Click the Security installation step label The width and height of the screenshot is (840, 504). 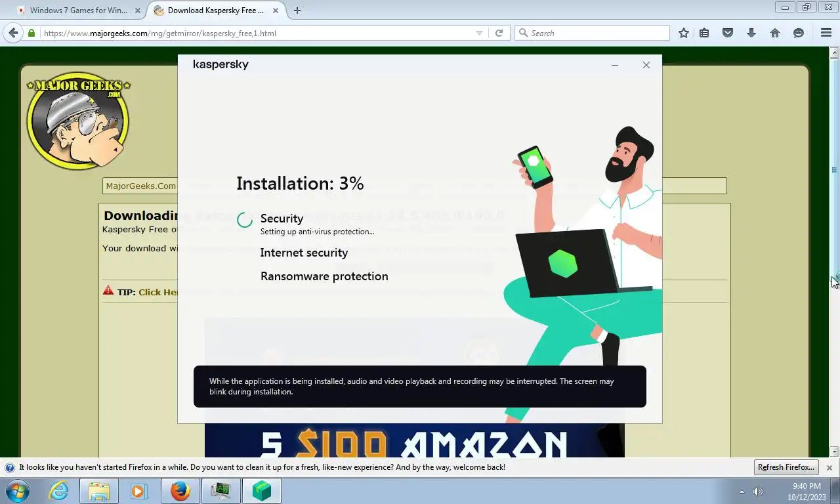point(282,219)
